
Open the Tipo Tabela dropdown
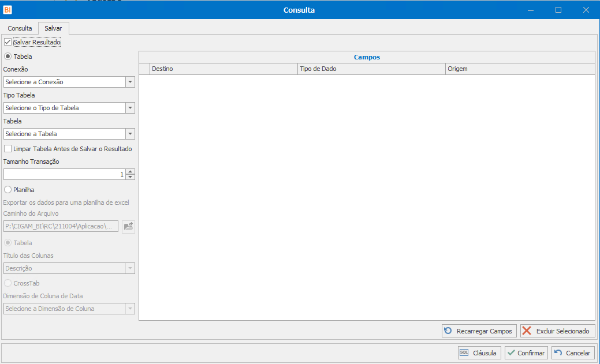130,108
